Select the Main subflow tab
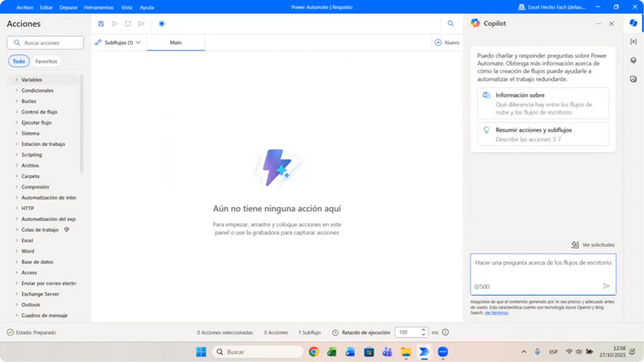Screen dimensions: 644x362 (176, 42)
